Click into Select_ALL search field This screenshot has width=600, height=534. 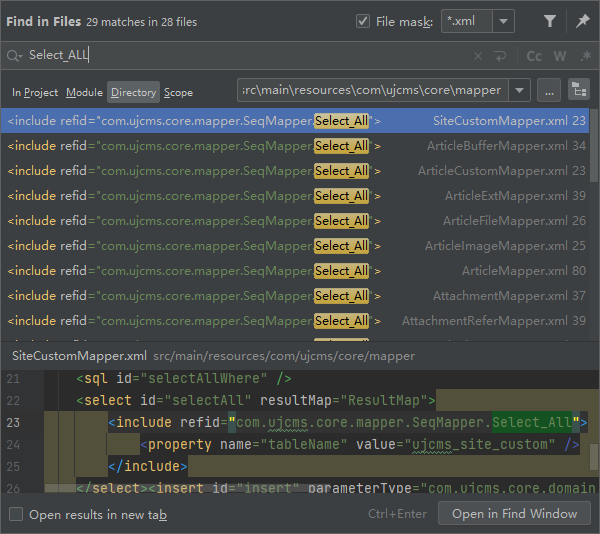click(245, 55)
